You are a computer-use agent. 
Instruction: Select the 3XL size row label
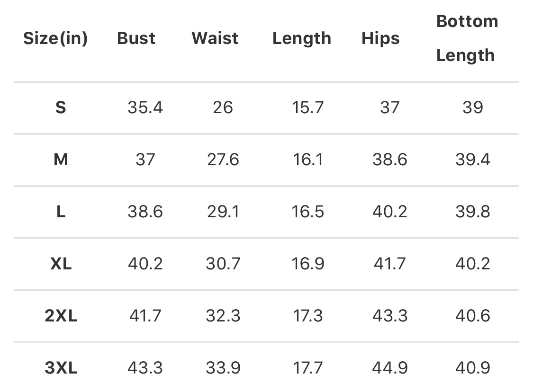[61, 368]
